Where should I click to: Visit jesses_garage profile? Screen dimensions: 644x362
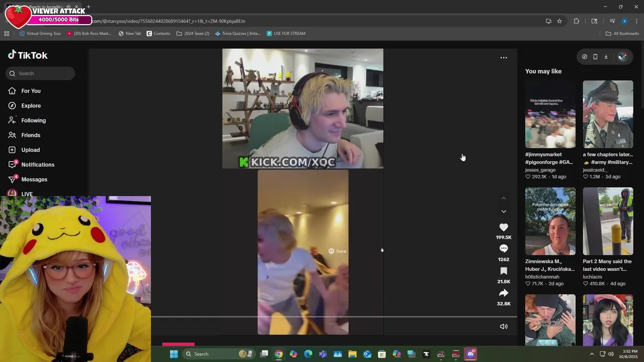[x=540, y=170]
